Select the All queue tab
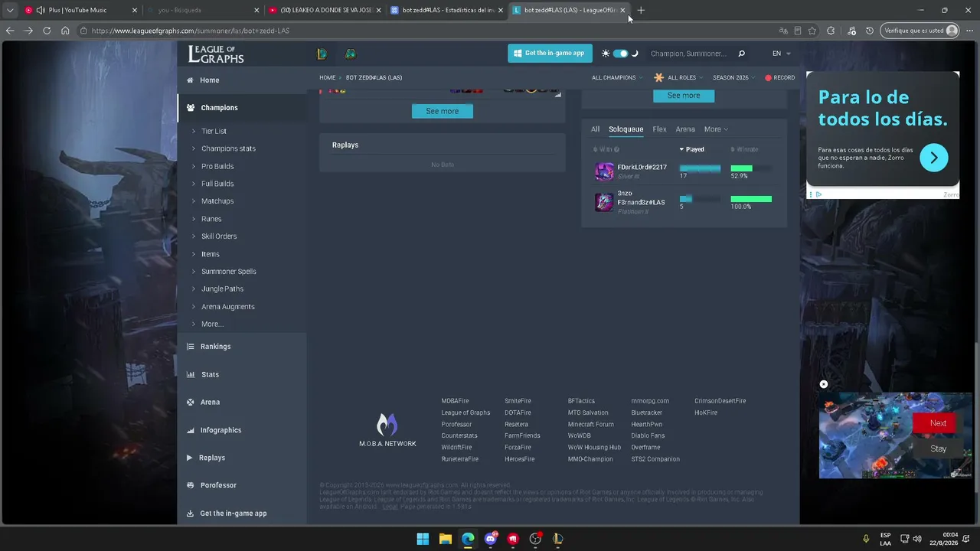Screen dimensions: 980x551 [x=595, y=129]
